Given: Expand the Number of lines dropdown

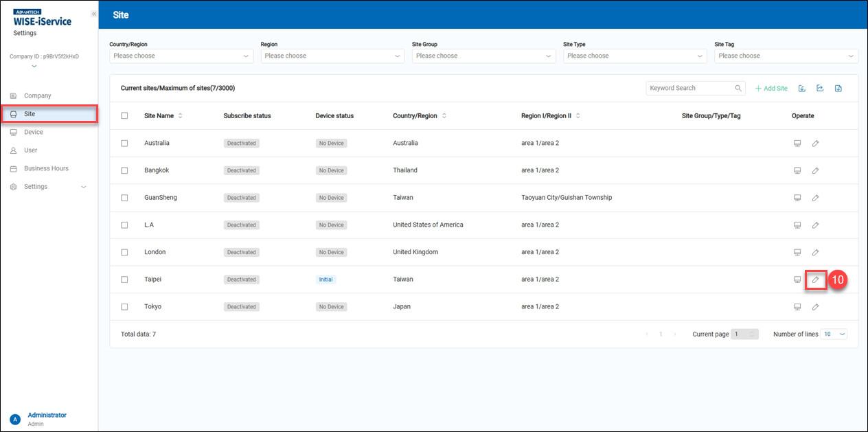Looking at the screenshot, I should pos(834,334).
